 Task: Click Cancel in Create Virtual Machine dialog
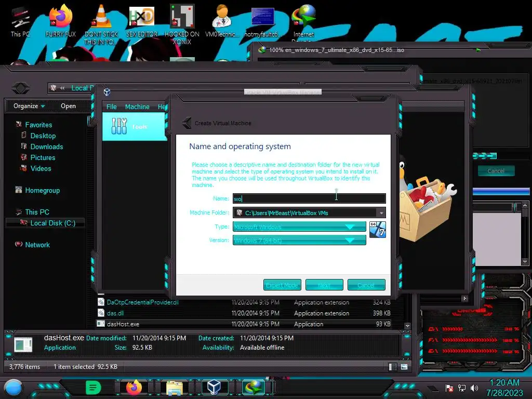click(x=366, y=285)
